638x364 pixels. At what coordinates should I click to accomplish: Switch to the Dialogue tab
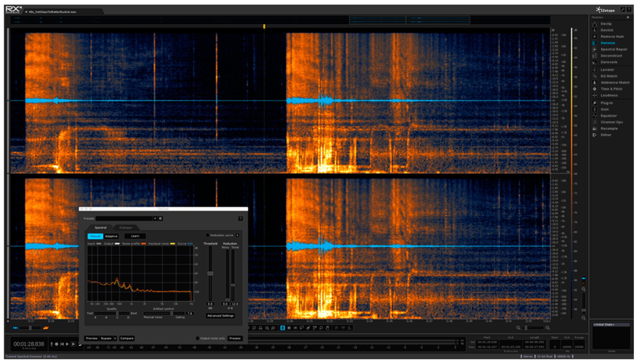tap(125, 227)
